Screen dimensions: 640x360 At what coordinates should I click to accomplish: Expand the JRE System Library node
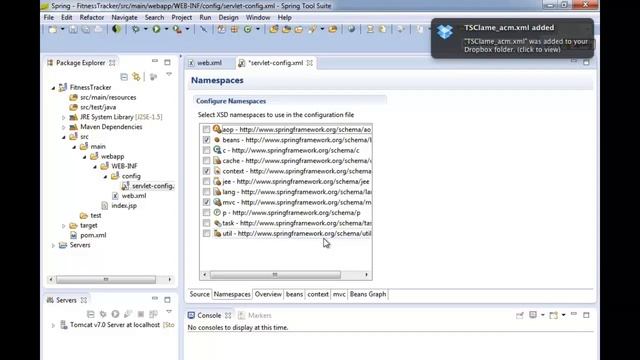point(64,118)
